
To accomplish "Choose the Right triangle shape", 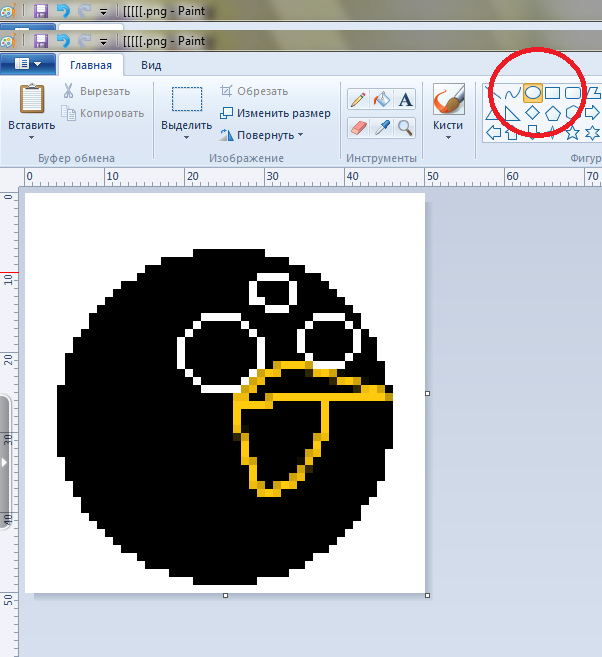I will pos(512,113).
